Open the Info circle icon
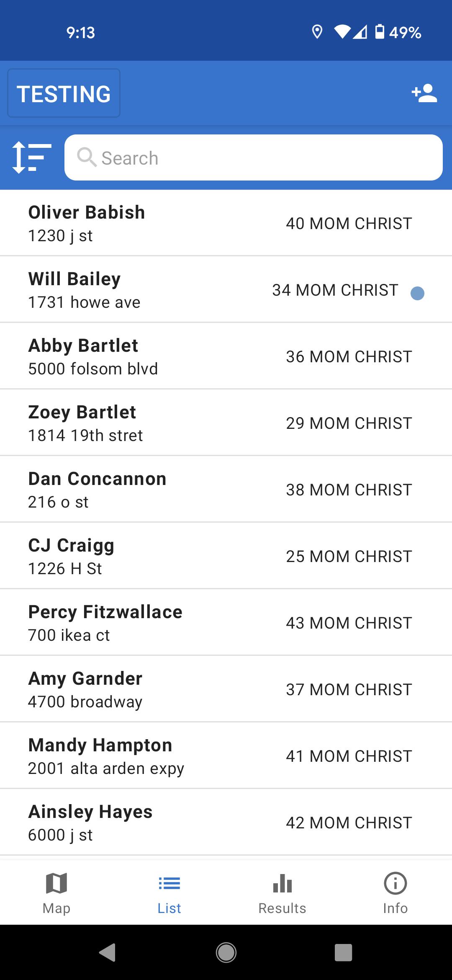The image size is (452, 980). [x=395, y=883]
